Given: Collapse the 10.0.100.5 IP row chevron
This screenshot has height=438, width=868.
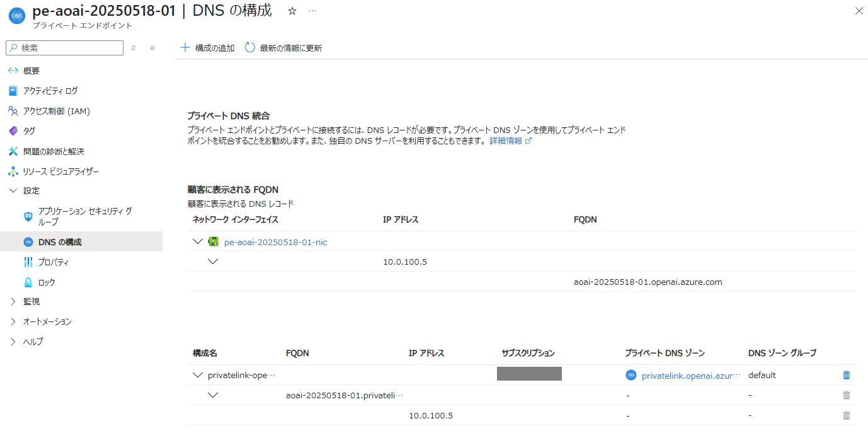Looking at the screenshot, I should [213, 262].
